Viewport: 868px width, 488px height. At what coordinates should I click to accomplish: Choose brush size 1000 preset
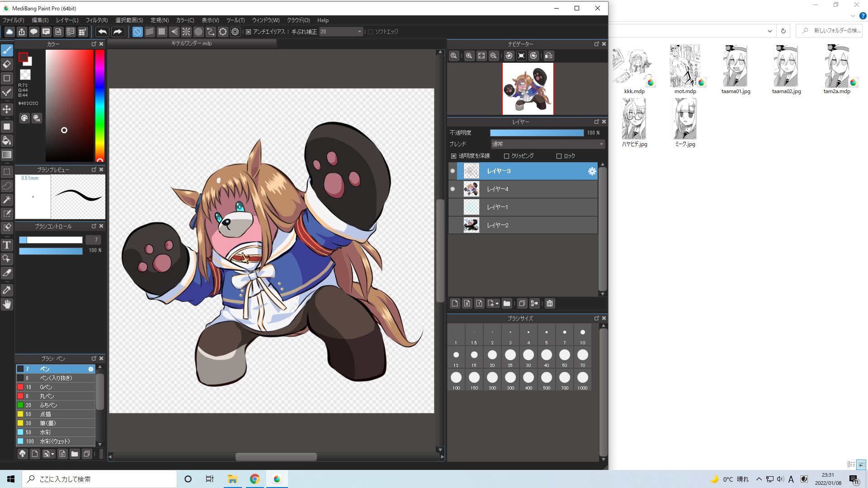pyautogui.click(x=582, y=380)
